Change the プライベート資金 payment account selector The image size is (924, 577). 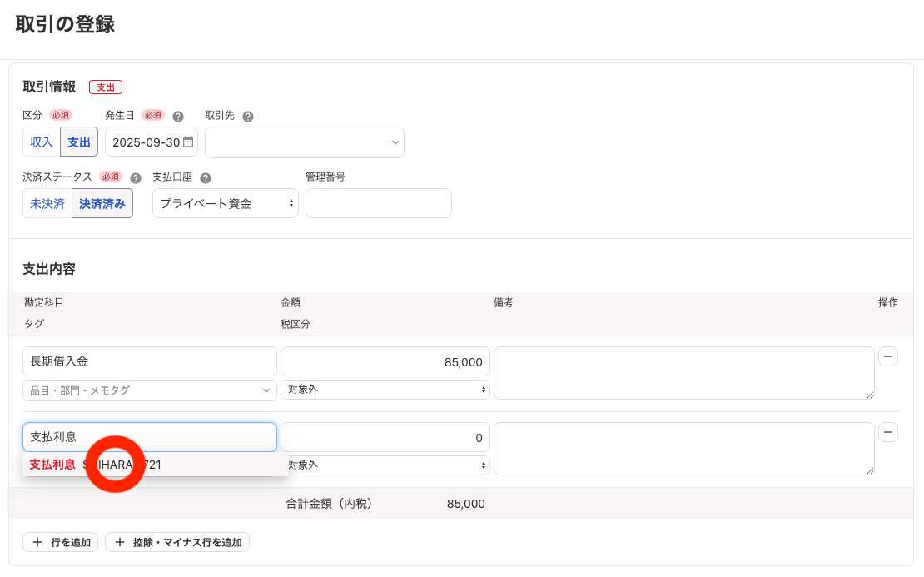[225, 202]
